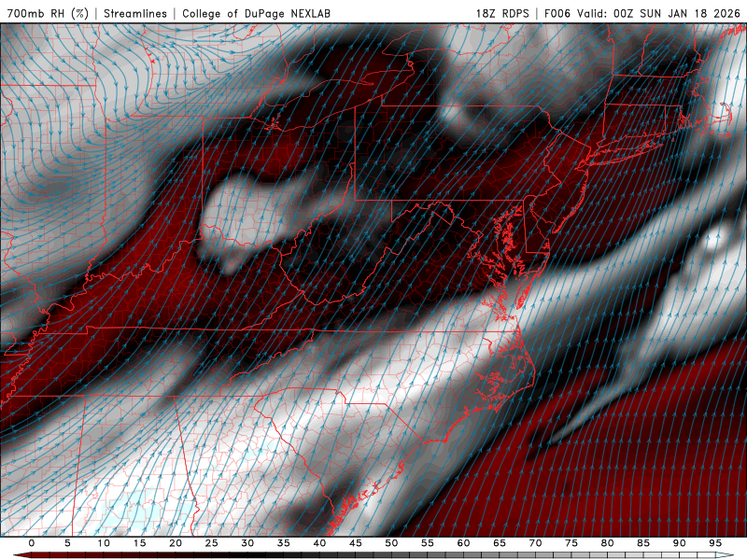Click the "50" colorbar label
Viewport: 747px width, 560px height.
point(391,543)
